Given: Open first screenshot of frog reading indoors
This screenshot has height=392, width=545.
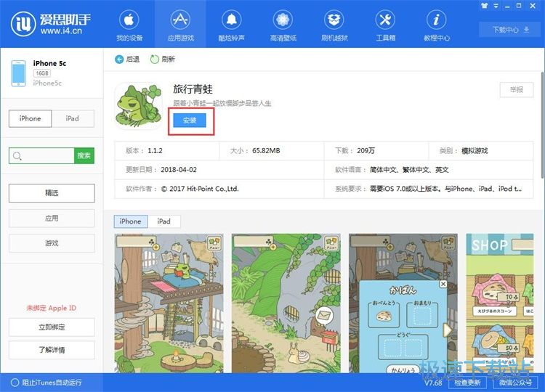Looking at the screenshot, I should tap(169, 303).
